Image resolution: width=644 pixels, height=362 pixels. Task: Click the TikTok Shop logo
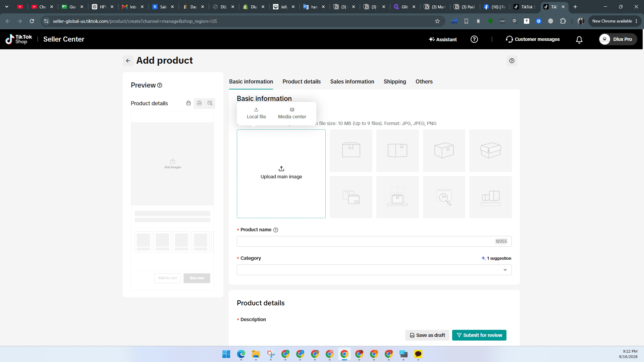pos(19,39)
